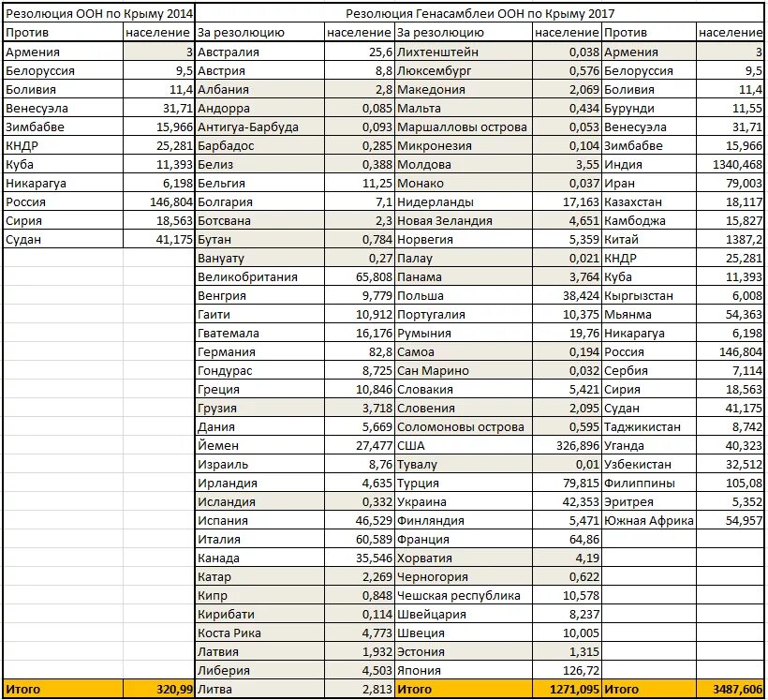The image size is (768, 700).
Task: Click the total value 320,99
Action: [x=158, y=689]
